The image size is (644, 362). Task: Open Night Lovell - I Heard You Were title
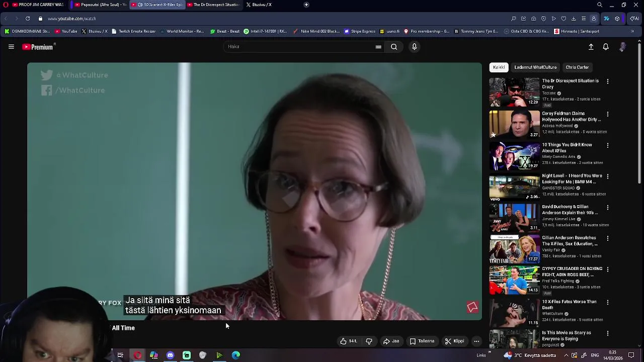coord(572,179)
